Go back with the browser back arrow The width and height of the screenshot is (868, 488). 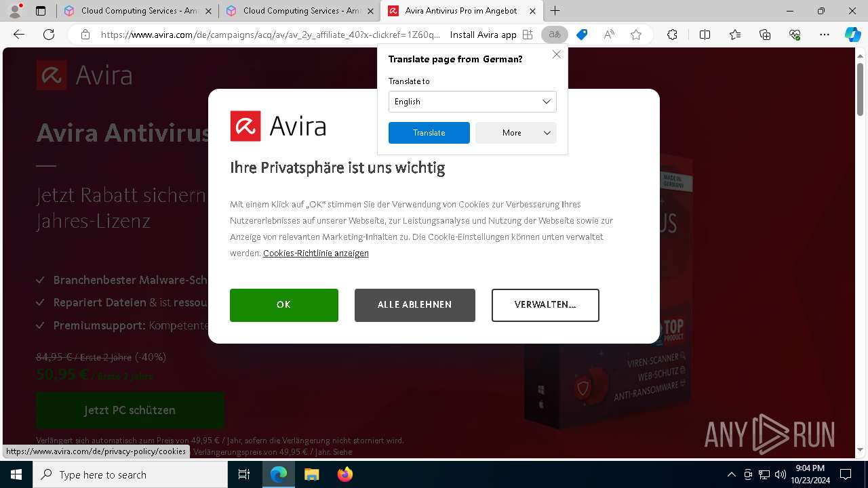19,35
